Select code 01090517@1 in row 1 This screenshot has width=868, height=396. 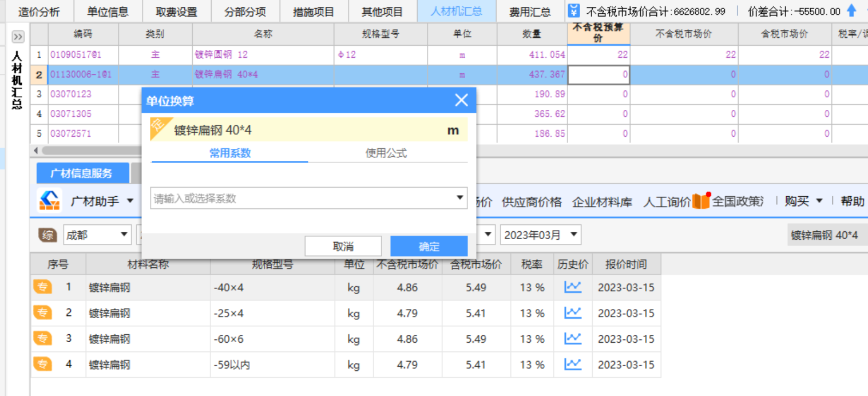click(x=76, y=54)
